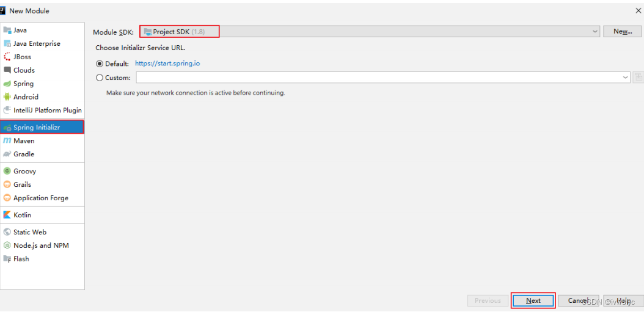Select Java module type
This screenshot has width=644, height=312.
click(43, 30)
